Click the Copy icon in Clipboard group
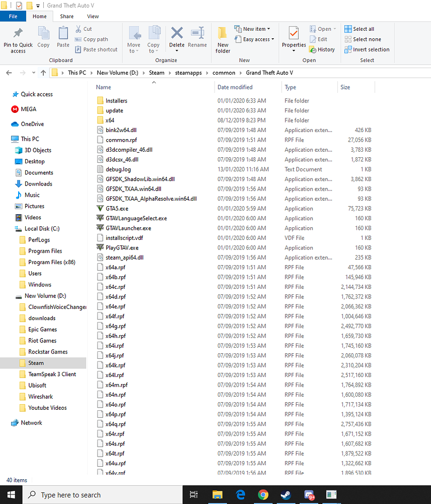The width and height of the screenshot is (431, 504). (x=43, y=33)
